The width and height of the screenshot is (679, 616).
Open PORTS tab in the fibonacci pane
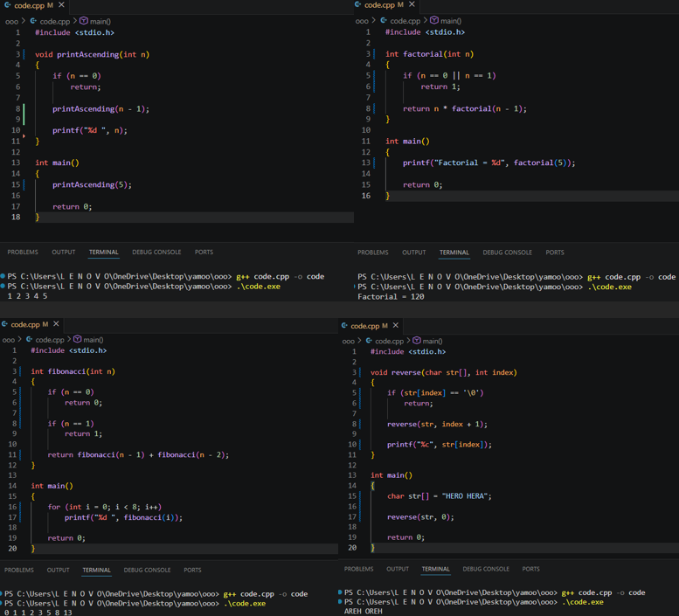pos(193,570)
